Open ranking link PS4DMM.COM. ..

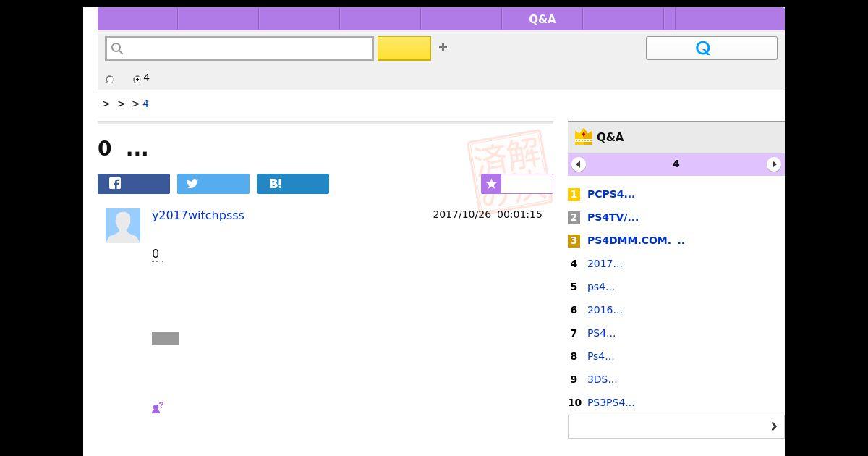(x=636, y=240)
